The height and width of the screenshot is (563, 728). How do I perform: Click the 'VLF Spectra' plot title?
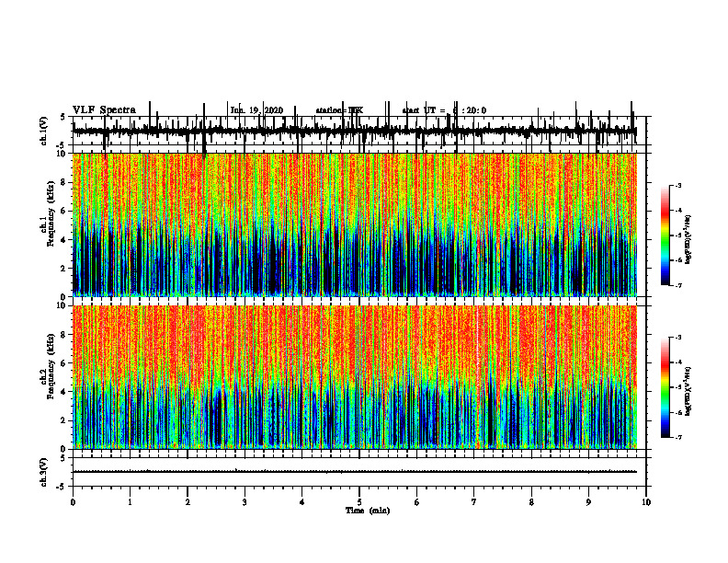(104, 110)
